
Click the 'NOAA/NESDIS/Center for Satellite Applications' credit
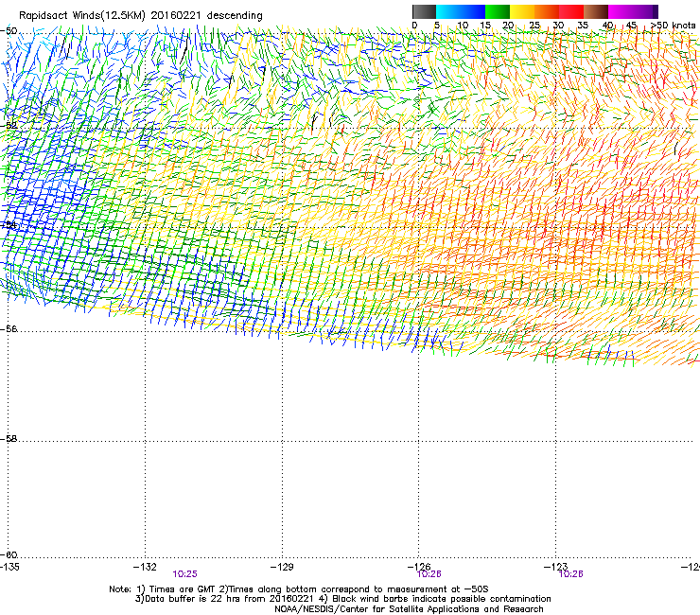tap(409, 609)
